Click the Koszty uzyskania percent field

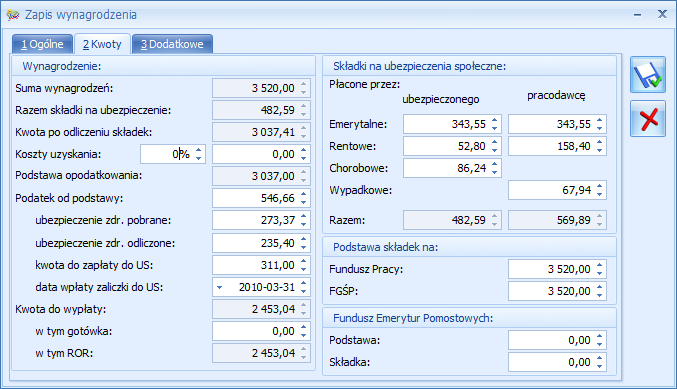(x=173, y=154)
